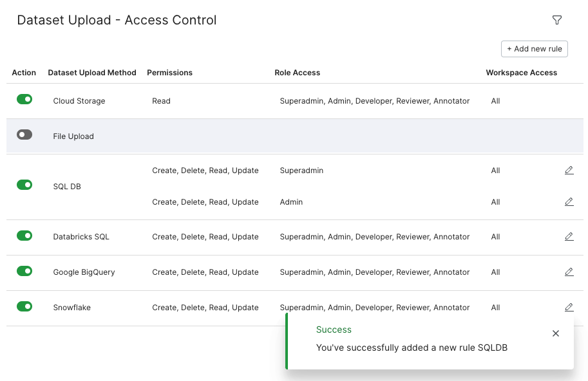Click the Permissions column header
The image size is (588, 381).
tap(169, 73)
